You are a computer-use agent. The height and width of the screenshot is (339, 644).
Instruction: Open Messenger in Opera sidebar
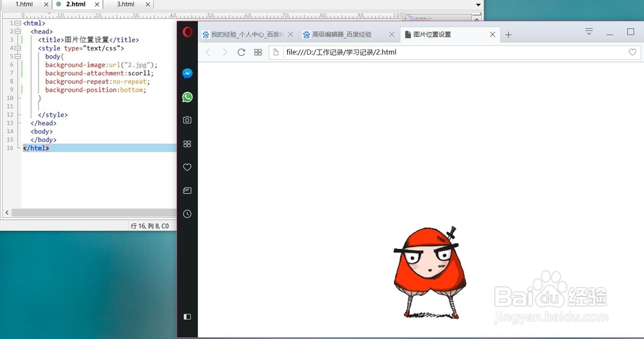[187, 73]
